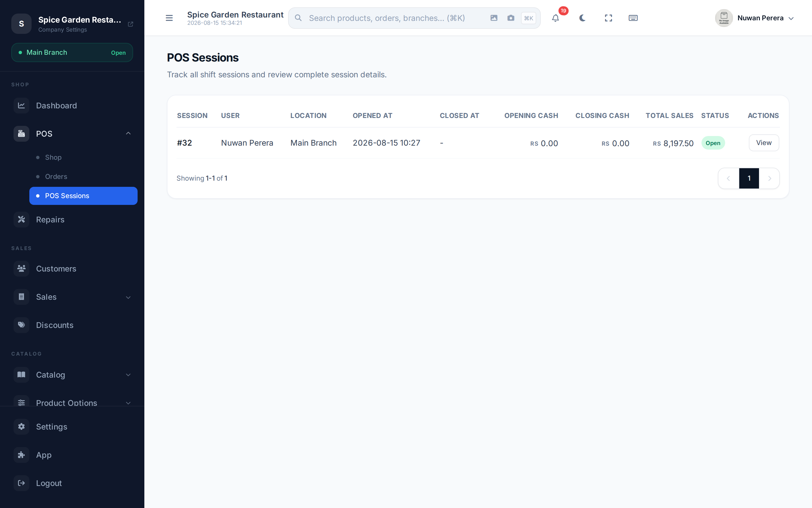
Task: Click the ⌘K shortcut badge
Action: pos(528,18)
